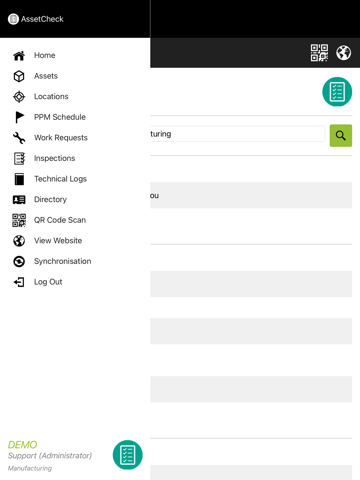Viewport: 360px width, 480px height.
Task: Click the Log Out arrow icon
Action: (x=19, y=282)
